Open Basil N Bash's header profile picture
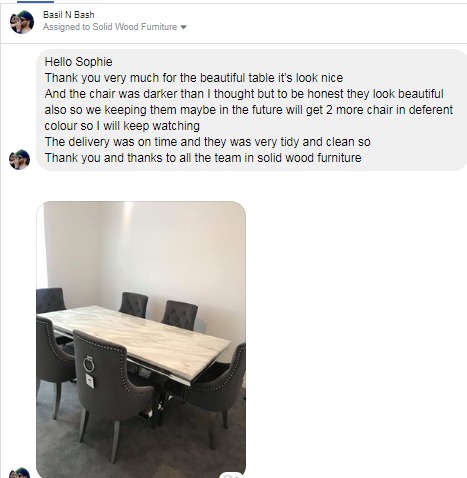This screenshot has width=467, height=478. [x=22, y=22]
